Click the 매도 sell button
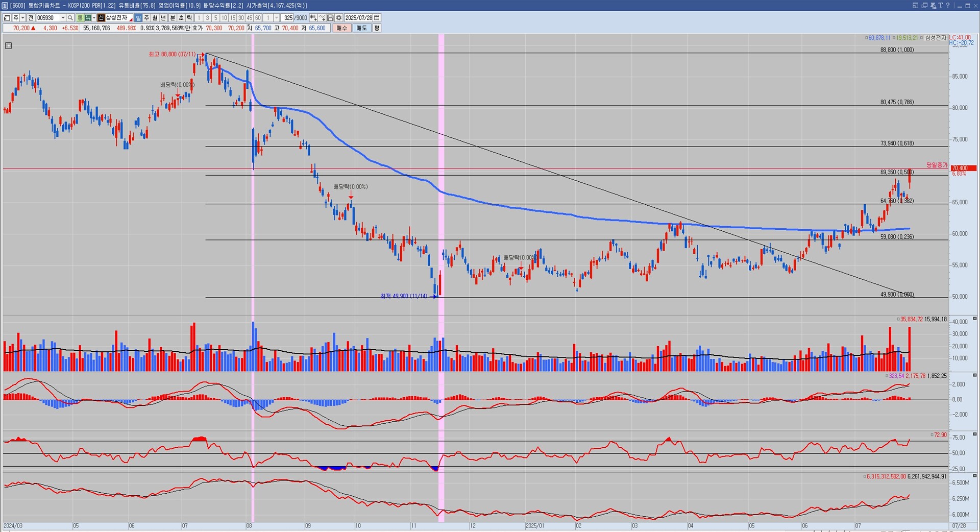Screen dimensions: 980x532 click(361, 28)
